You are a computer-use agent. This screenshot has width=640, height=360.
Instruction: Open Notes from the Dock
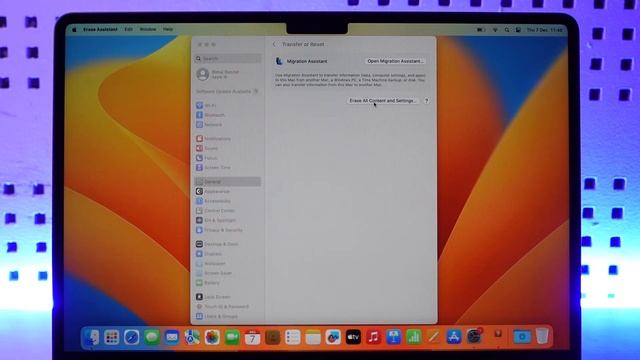[313, 338]
